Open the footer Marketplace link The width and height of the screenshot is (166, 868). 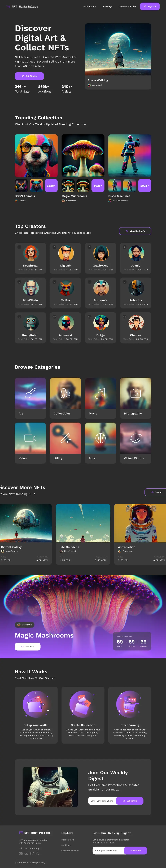(x=67, y=840)
